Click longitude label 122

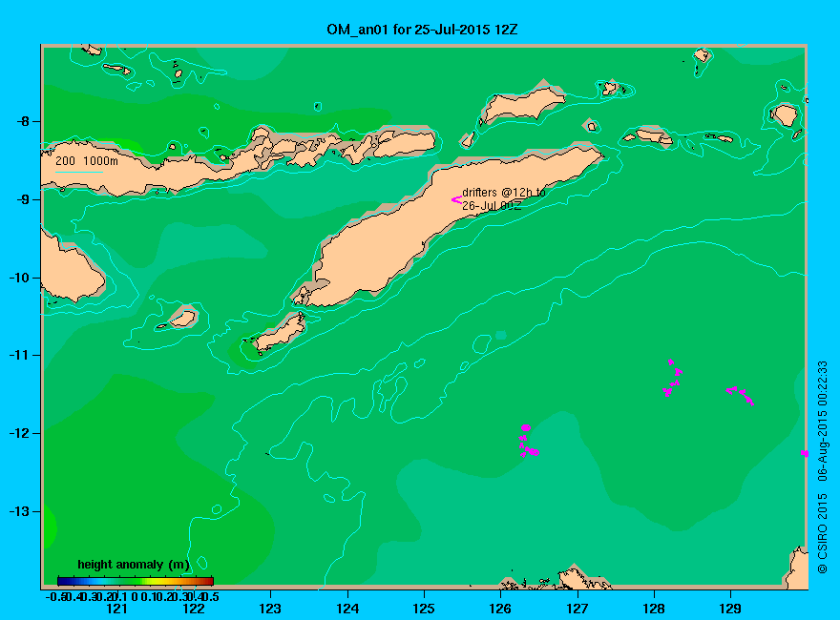(x=194, y=609)
